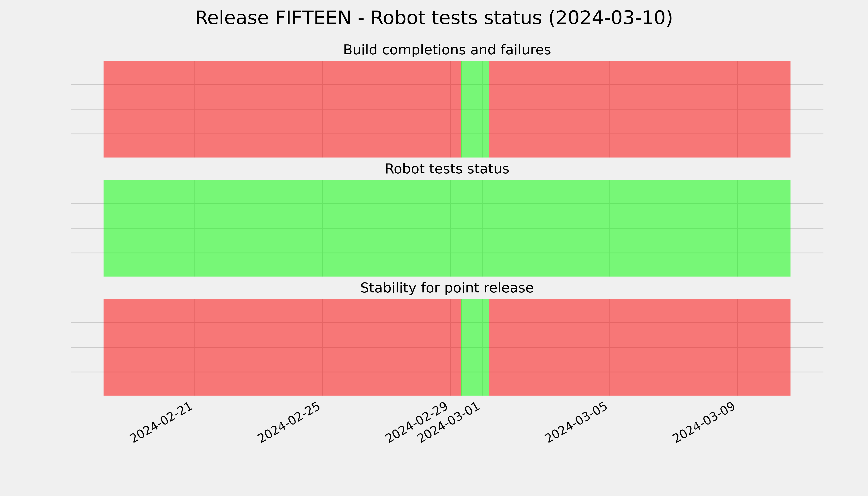Click the 'Build completions and failures' subplot title

pos(447,50)
